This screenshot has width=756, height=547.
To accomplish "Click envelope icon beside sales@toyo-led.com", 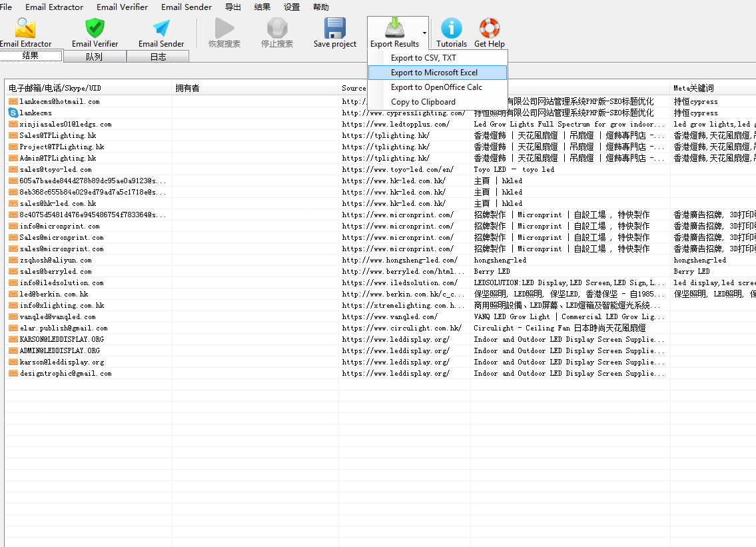I will (13, 169).
